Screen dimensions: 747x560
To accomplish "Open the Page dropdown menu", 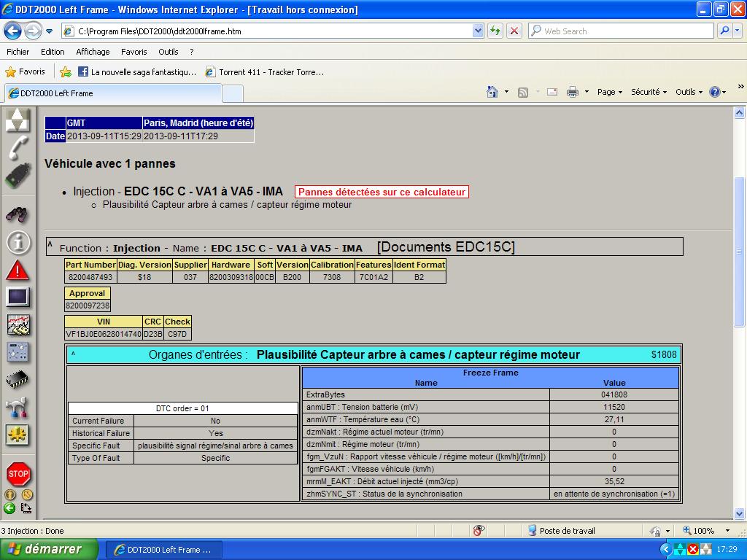I will click(x=610, y=92).
